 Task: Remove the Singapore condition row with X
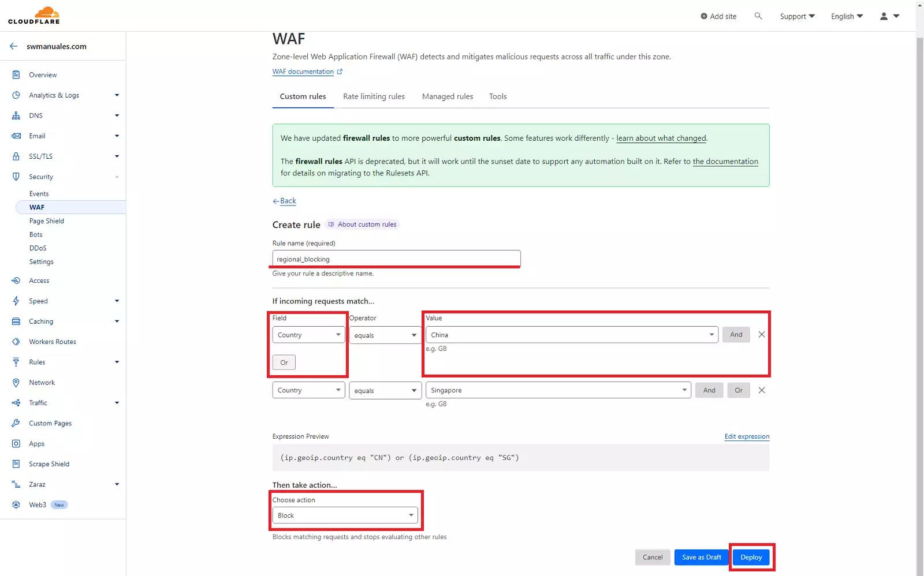(762, 390)
